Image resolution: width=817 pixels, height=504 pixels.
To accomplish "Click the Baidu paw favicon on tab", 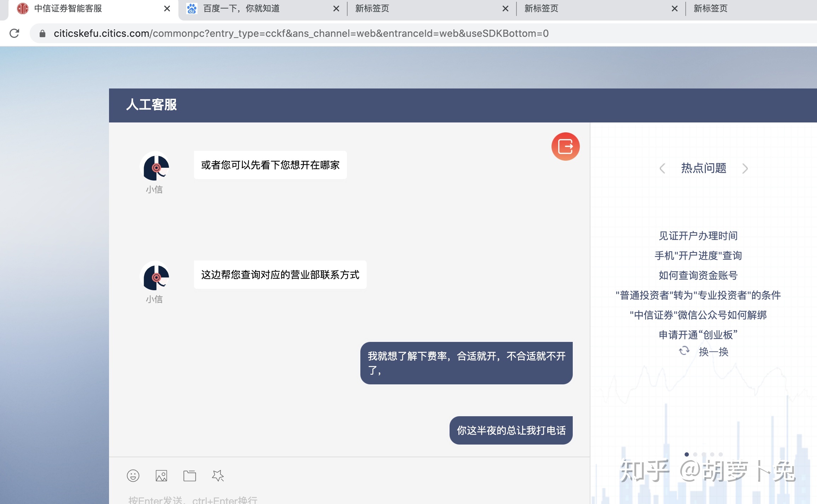I will click(192, 8).
